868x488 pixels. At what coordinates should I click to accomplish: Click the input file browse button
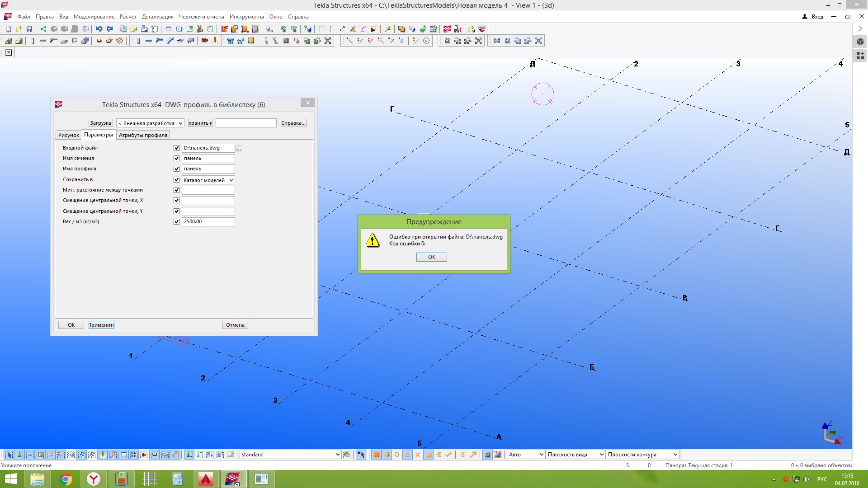click(x=239, y=149)
